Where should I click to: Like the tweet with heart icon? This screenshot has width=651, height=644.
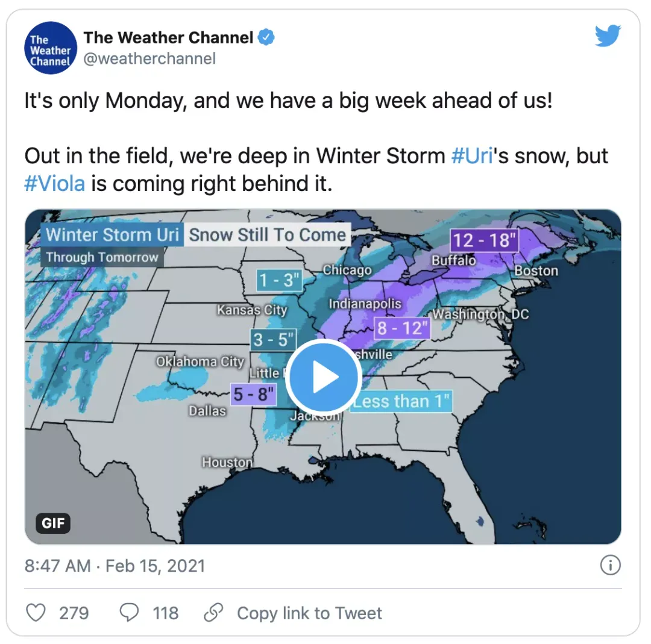click(x=36, y=613)
